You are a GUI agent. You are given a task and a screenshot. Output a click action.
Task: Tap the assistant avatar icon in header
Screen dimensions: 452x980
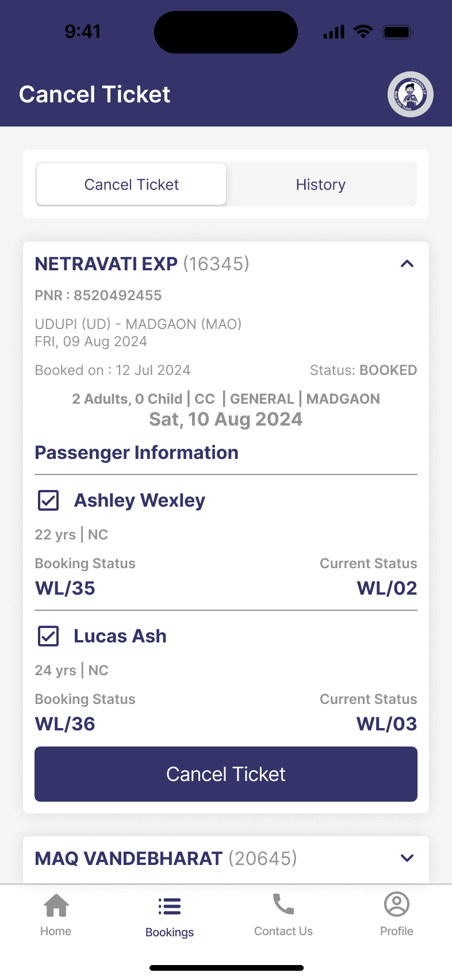pos(410,94)
